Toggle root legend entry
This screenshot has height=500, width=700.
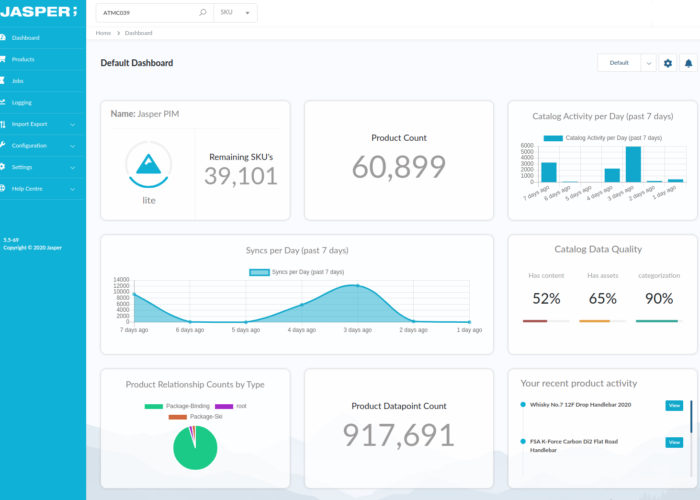click(x=231, y=406)
